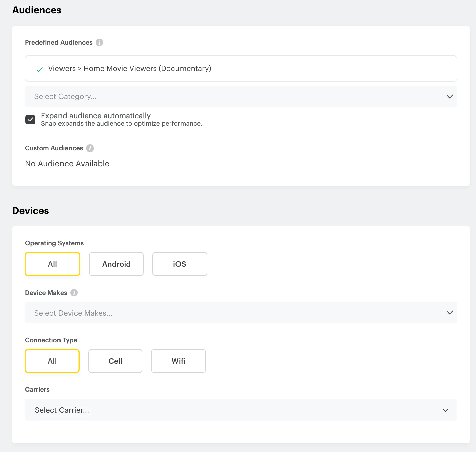Click the Custom Audiences info icon

click(90, 148)
